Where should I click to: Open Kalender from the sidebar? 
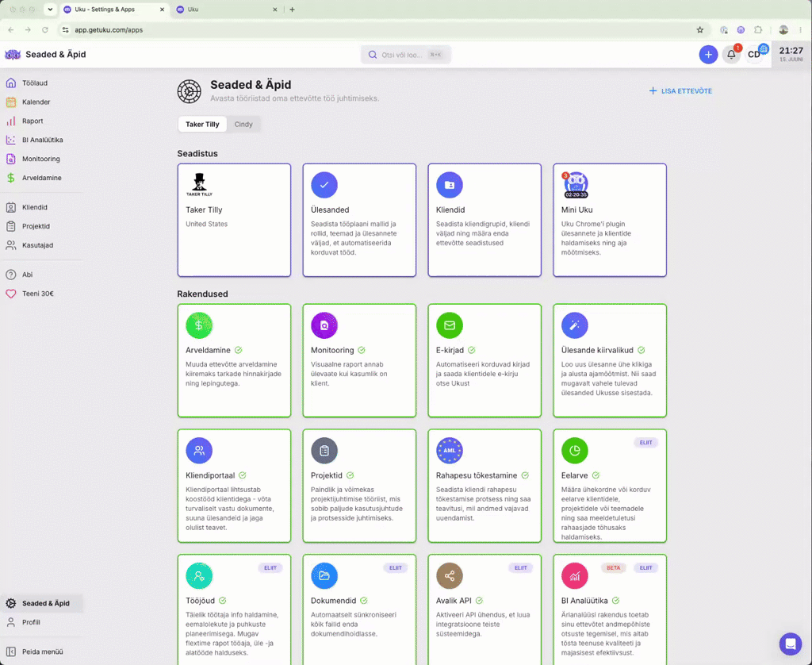36,102
